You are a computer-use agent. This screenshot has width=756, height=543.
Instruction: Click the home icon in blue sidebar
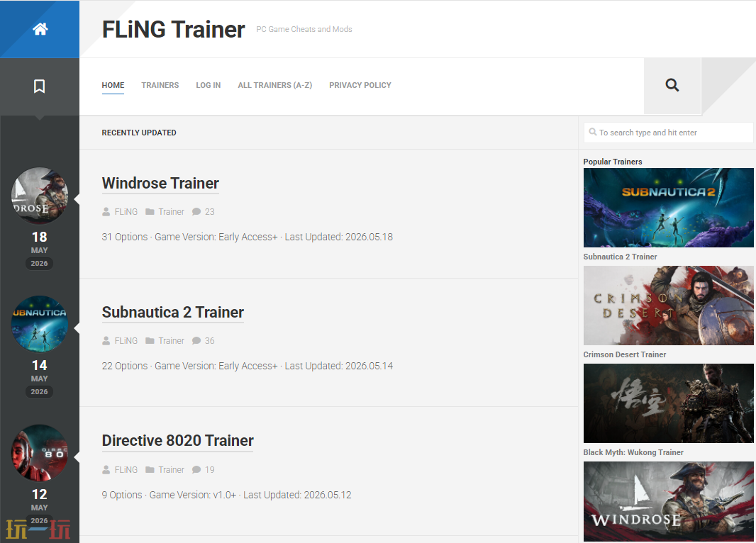40,29
